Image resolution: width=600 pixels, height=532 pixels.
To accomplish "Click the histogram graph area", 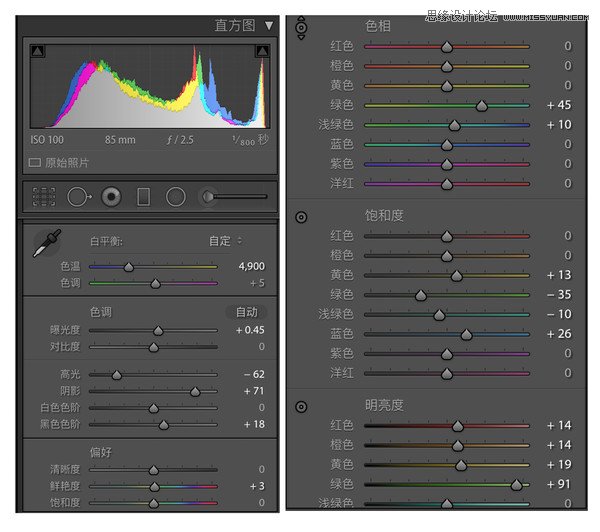I will (150, 86).
